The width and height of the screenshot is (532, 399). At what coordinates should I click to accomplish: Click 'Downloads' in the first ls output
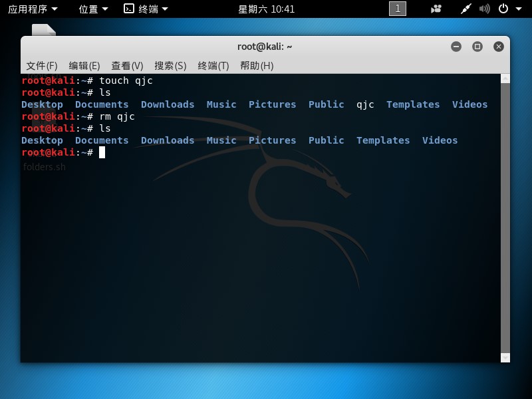(x=168, y=104)
